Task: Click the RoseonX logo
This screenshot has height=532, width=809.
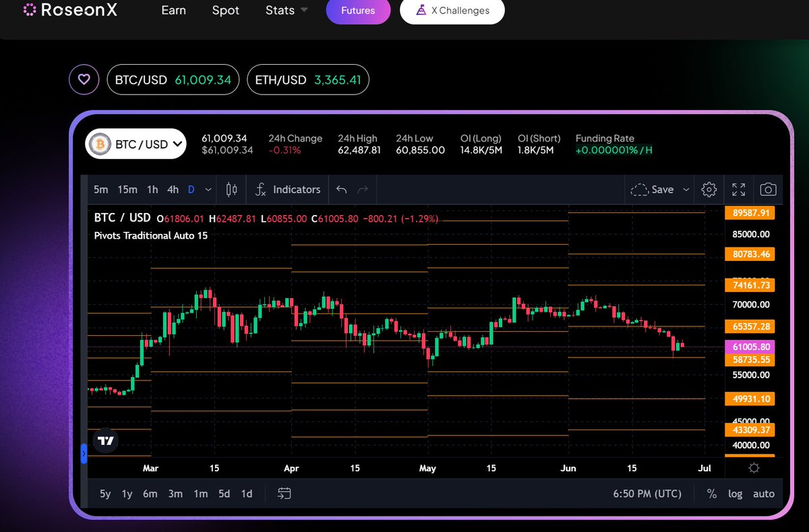Action: click(69, 10)
